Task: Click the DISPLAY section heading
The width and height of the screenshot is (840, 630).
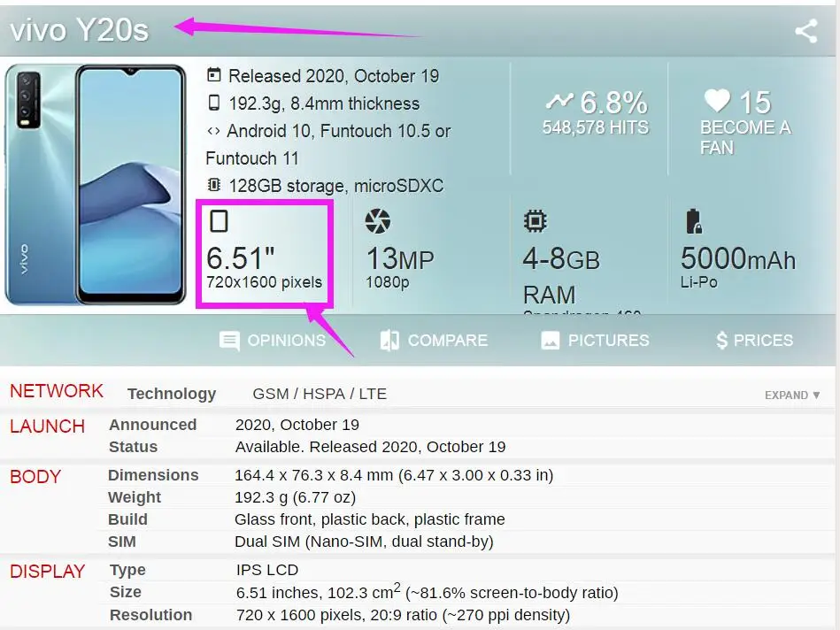Action: click(48, 572)
